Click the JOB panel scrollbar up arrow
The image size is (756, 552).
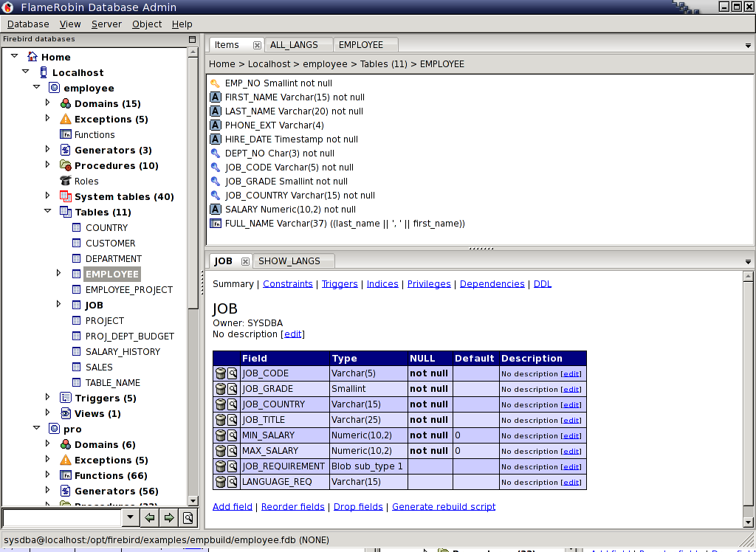pos(748,276)
